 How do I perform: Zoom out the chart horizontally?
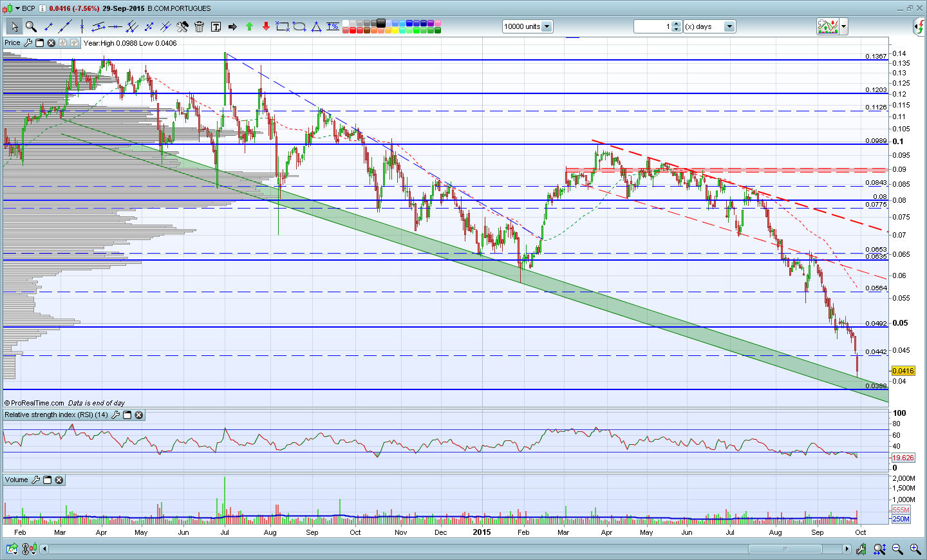coord(897,549)
